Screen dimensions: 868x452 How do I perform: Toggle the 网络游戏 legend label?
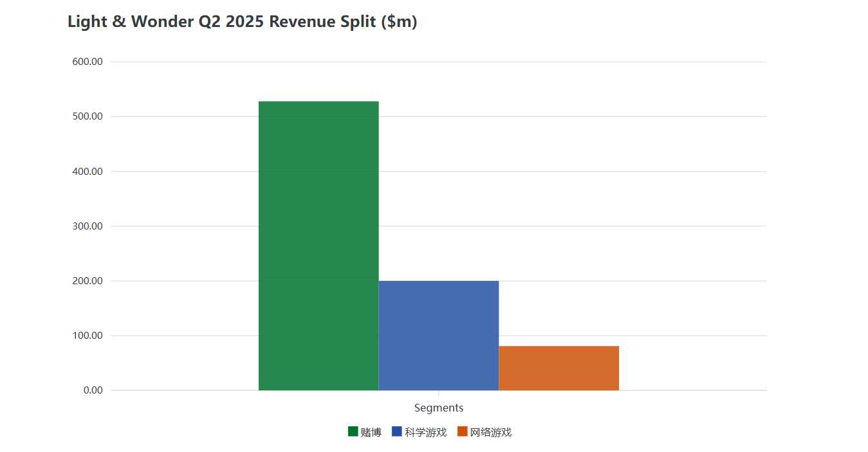[x=491, y=432]
